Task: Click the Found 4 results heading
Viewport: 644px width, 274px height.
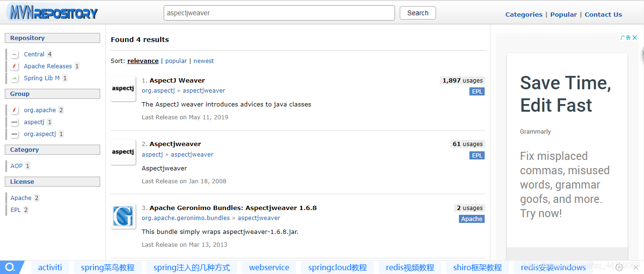Action: (x=140, y=40)
